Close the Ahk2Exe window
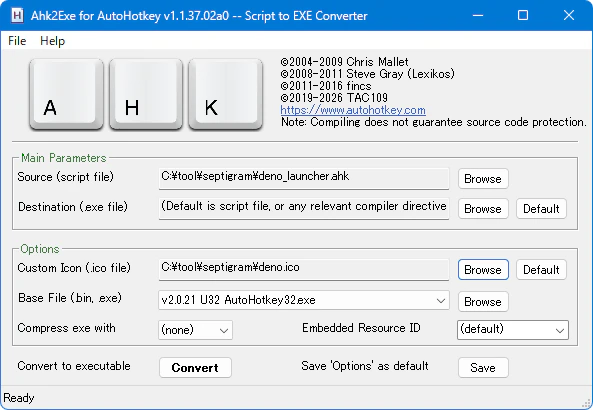 pos(569,16)
